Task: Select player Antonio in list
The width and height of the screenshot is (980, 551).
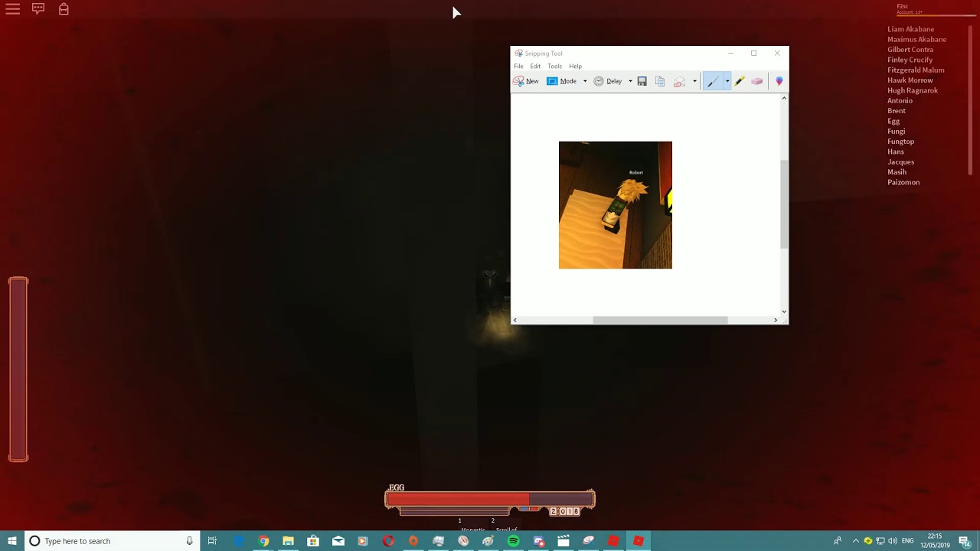Action: tap(900, 100)
